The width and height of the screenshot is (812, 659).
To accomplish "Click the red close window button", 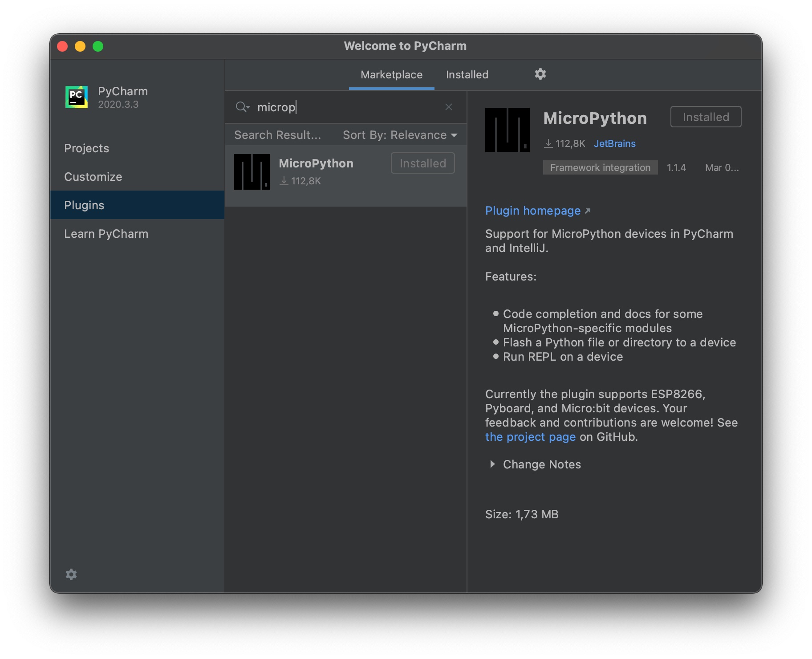I will click(x=62, y=46).
